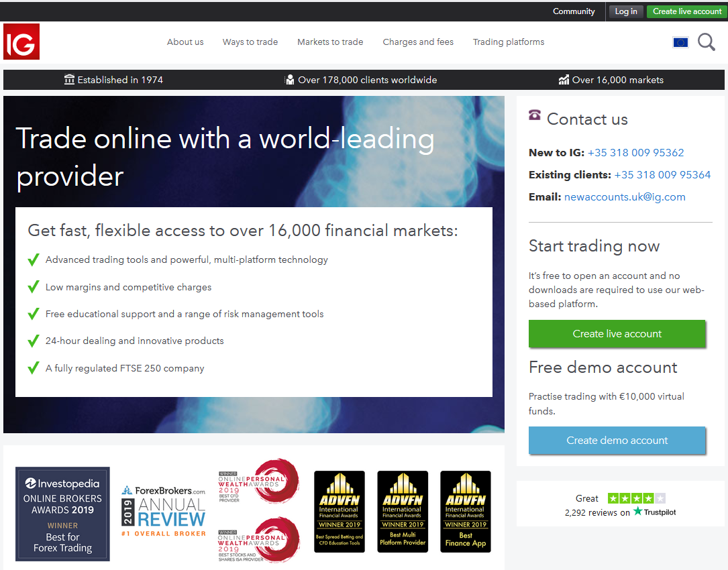Open the About us menu
Image resolution: width=728 pixels, height=570 pixels.
[185, 42]
